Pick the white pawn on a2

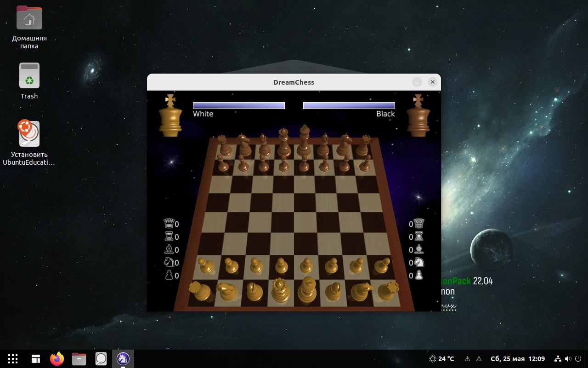click(x=206, y=265)
